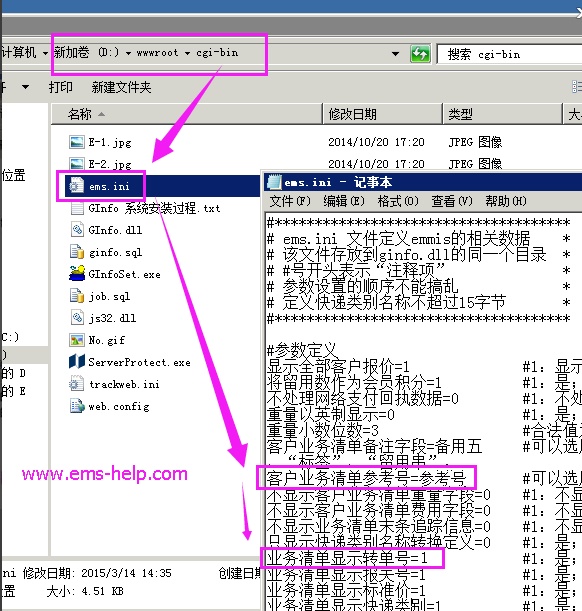Expand the dropdown arrow after 新加卷 (D:)
This screenshot has width=582, height=611.
point(129,53)
